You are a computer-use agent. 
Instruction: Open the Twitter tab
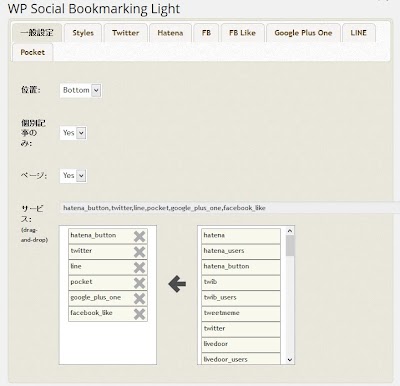(x=125, y=33)
